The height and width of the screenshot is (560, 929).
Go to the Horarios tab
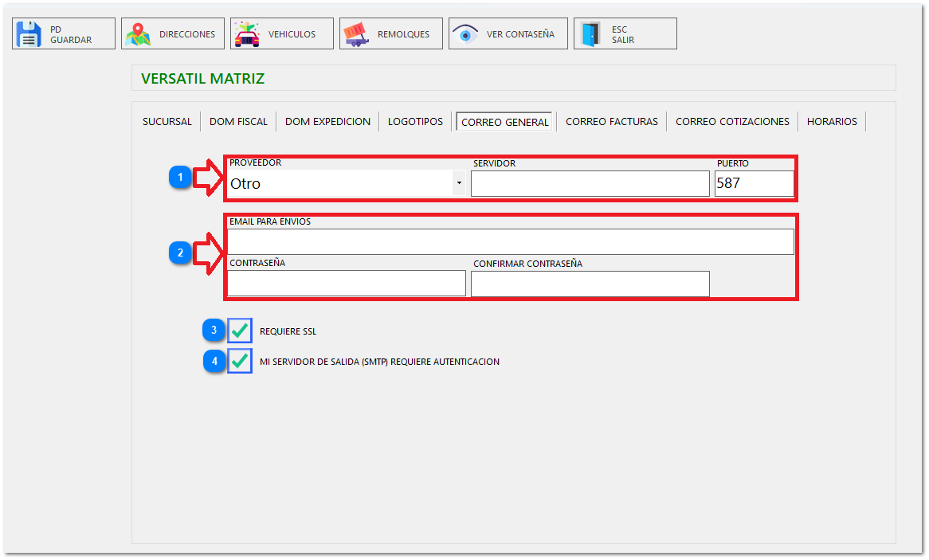(x=832, y=122)
